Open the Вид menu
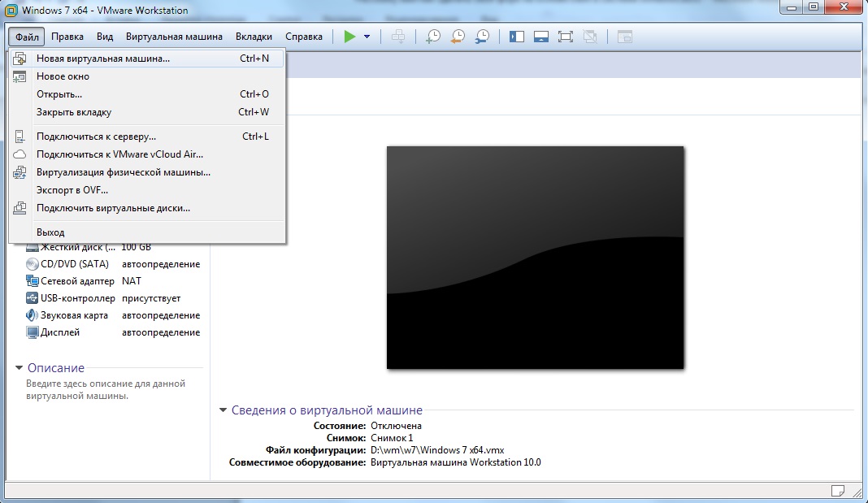The width and height of the screenshot is (868, 503). tap(105, 37)
